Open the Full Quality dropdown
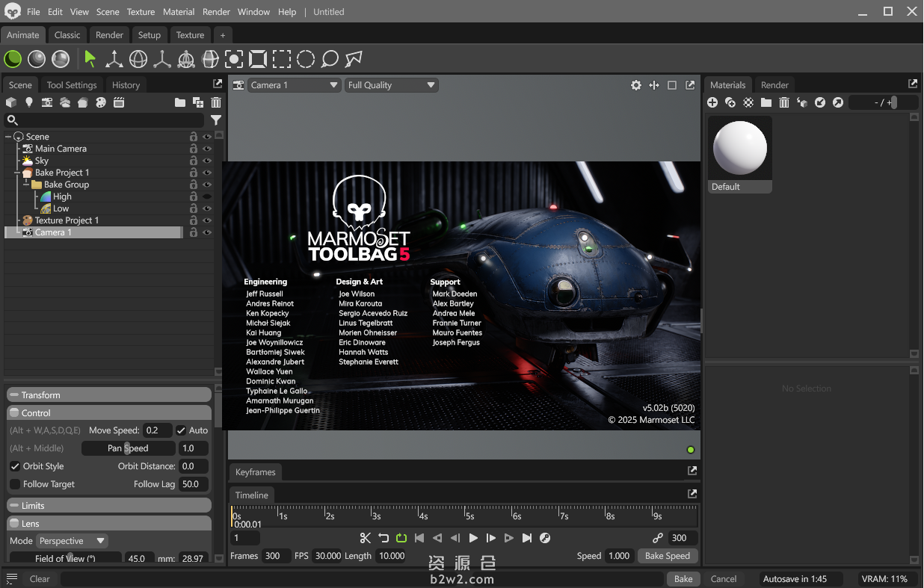 (391, 85)
